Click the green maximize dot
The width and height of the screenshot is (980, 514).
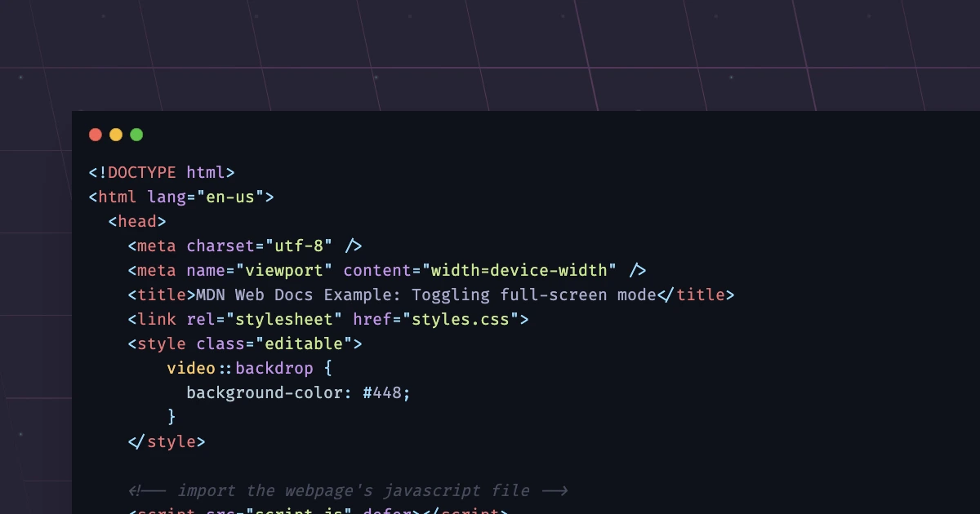[136, 135]
